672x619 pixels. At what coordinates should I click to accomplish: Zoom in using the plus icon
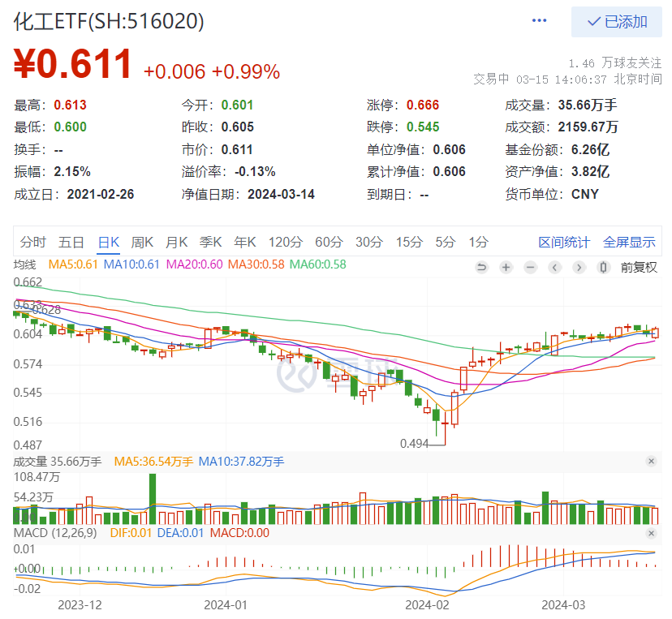pos(506,267)
